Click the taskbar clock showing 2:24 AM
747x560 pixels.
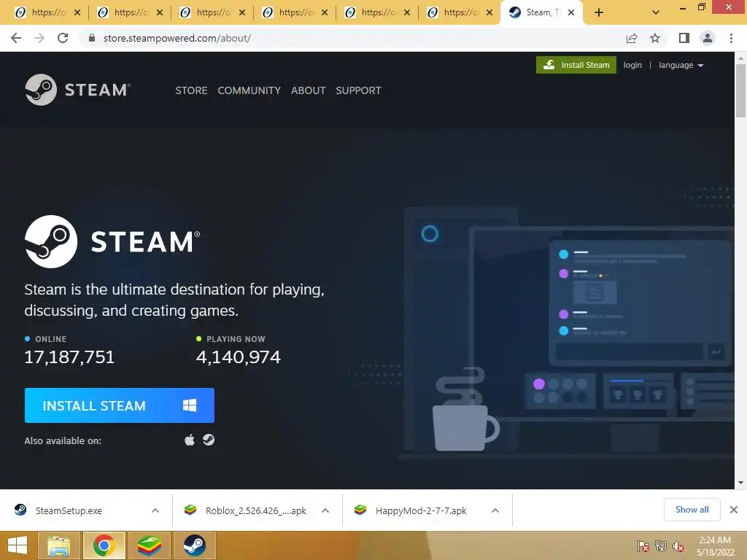(x=715, y=546)
